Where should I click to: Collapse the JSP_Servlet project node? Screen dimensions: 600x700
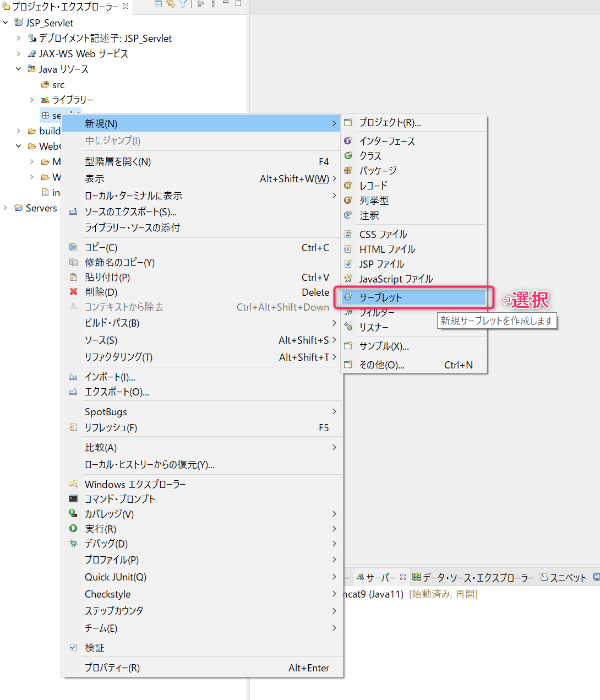tap(6, 23)
